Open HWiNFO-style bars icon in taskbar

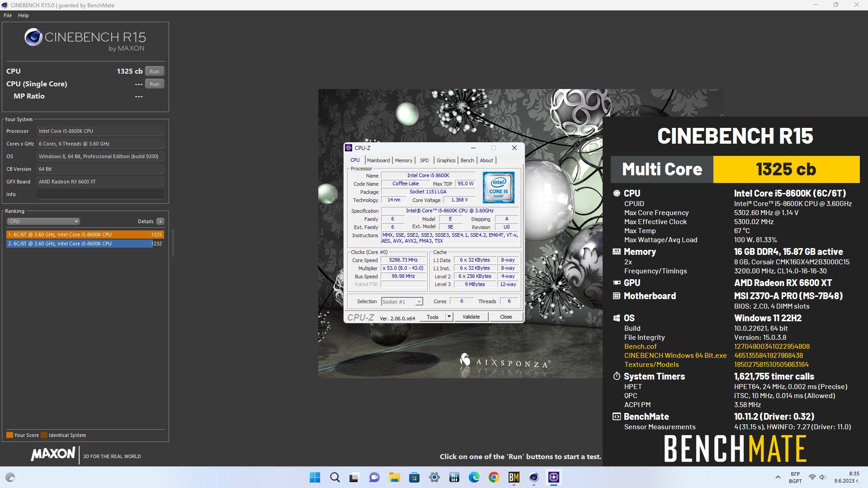[x=454, y=477]
